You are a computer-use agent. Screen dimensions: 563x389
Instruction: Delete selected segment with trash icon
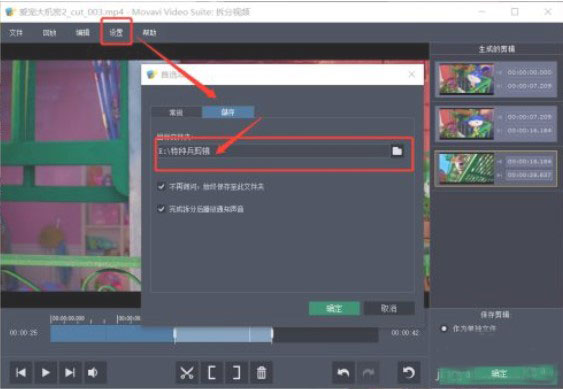261,372
